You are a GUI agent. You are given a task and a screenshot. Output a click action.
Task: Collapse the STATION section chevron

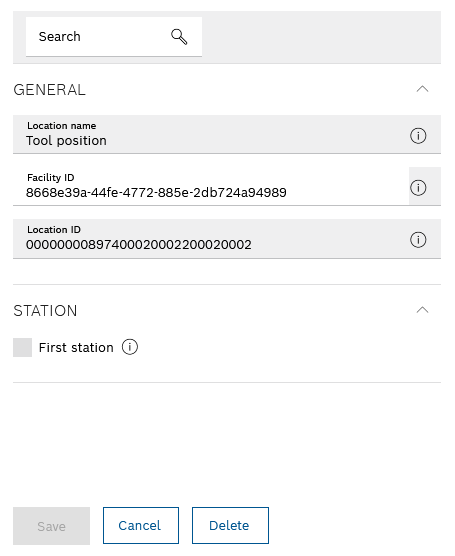pos(422,310)
